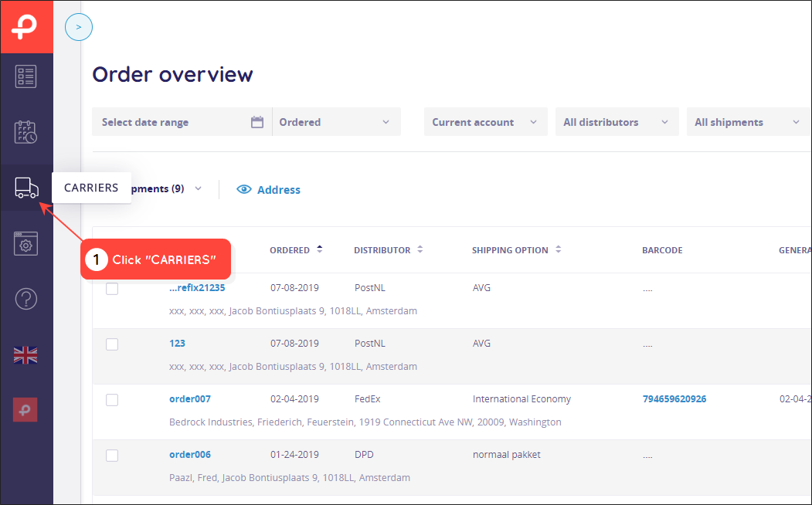
Task: Click the DPD distributor cell
Action: pyautogui.click(x=364, y=454)
